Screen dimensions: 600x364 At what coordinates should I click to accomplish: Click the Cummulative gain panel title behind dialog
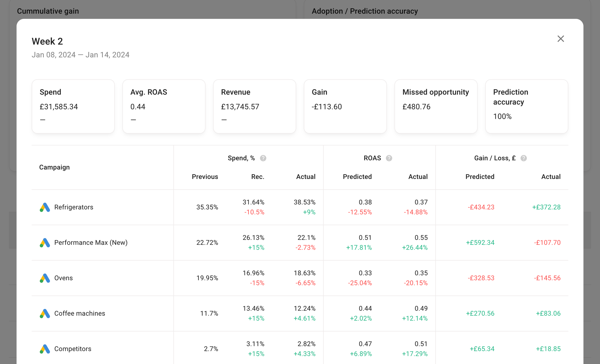48,11
